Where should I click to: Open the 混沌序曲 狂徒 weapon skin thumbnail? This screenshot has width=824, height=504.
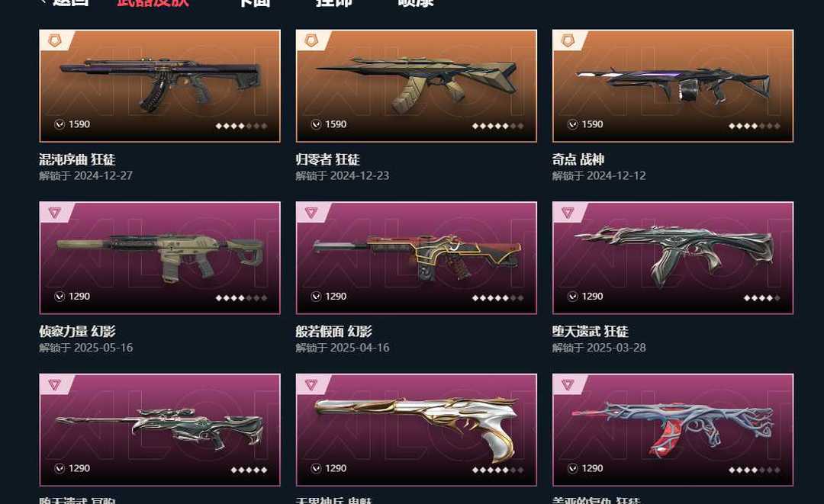click(159, 85)
